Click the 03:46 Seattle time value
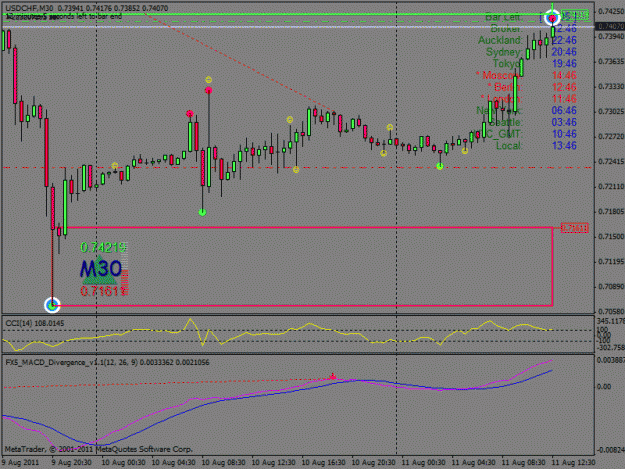The width and height of the screenshot is (625, 469). pos(564,122)
